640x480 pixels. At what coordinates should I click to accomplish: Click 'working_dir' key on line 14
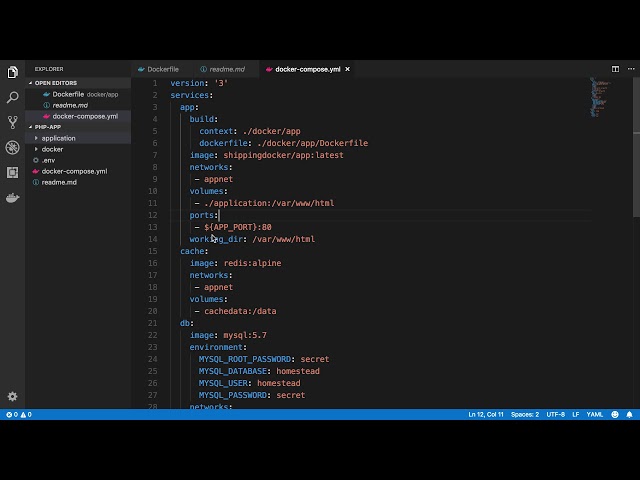[216, 239]
